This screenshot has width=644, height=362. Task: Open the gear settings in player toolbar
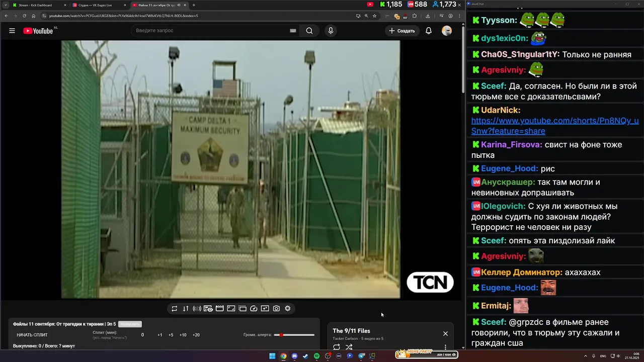[288, 309]
